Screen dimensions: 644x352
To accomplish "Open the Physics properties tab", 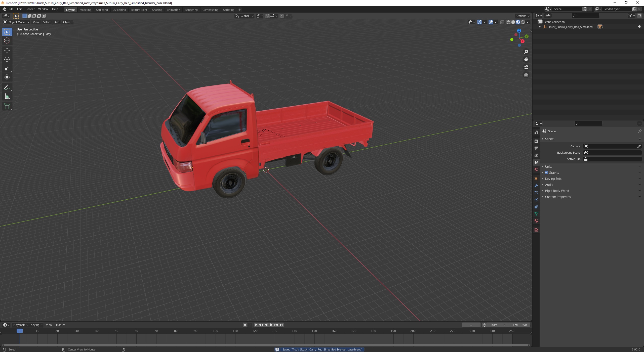I will (x=536, y=200).
